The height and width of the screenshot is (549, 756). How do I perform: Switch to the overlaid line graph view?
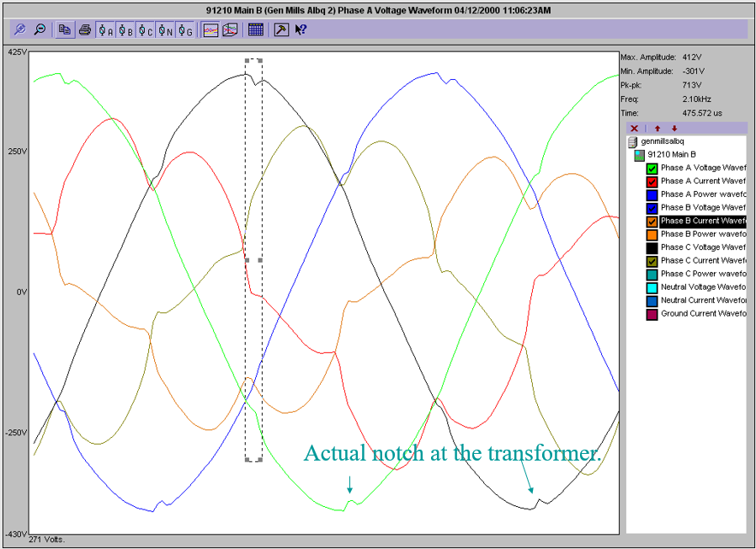pos(211,29)
